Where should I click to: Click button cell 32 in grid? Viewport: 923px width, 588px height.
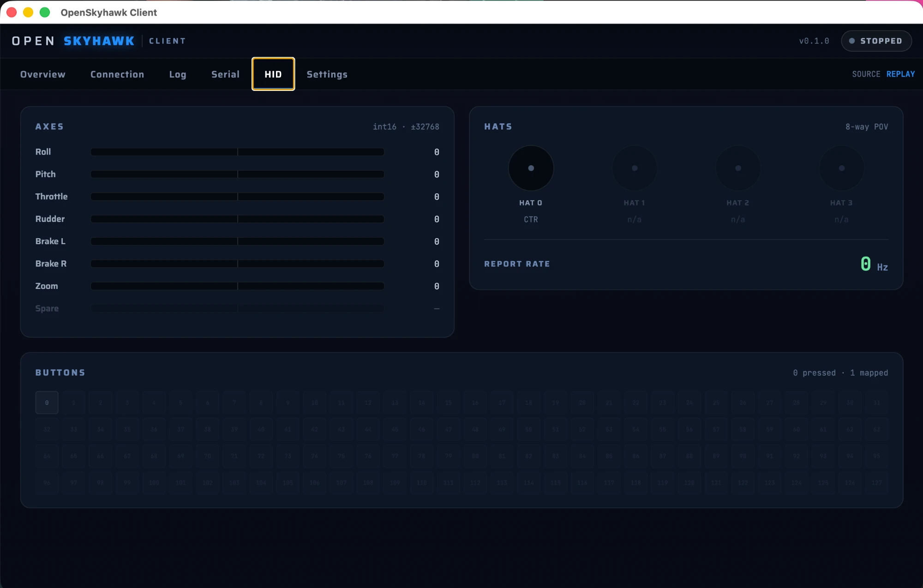(x=47, y=429)
